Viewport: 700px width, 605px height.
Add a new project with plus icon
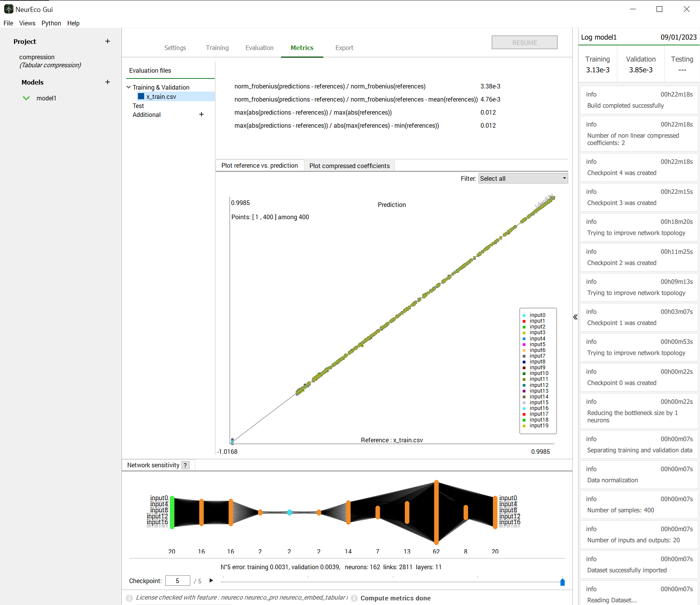[108, 41]
